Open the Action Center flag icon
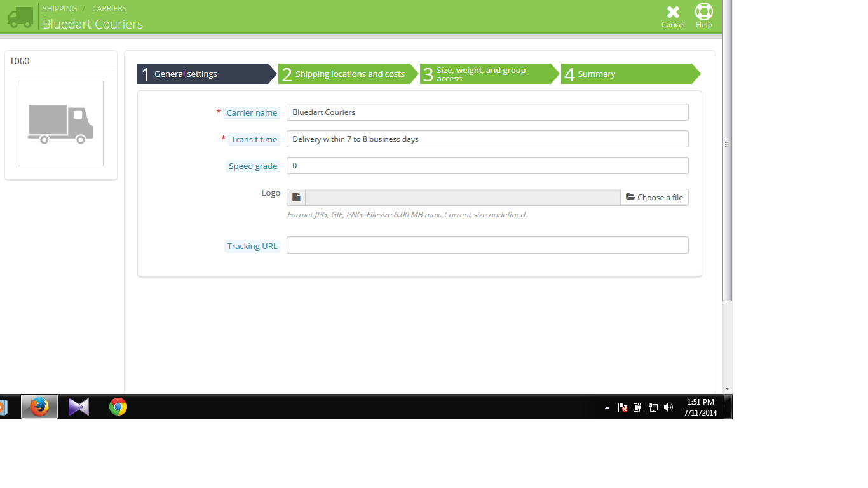This screenshot has width=868, height=488. [623, 407]
